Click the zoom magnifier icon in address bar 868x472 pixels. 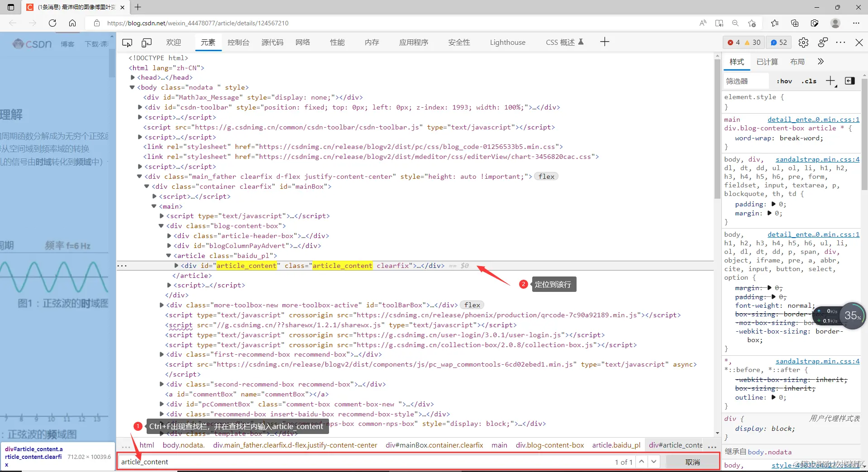click(x=735, y=23)
